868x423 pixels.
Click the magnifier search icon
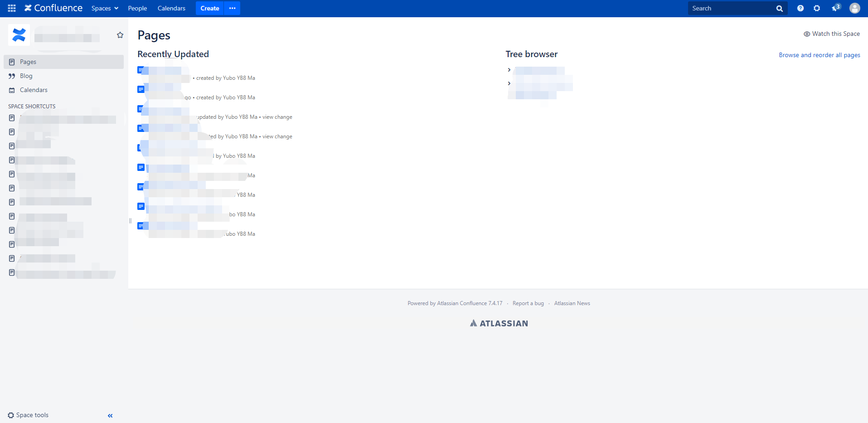click(780, 9)
